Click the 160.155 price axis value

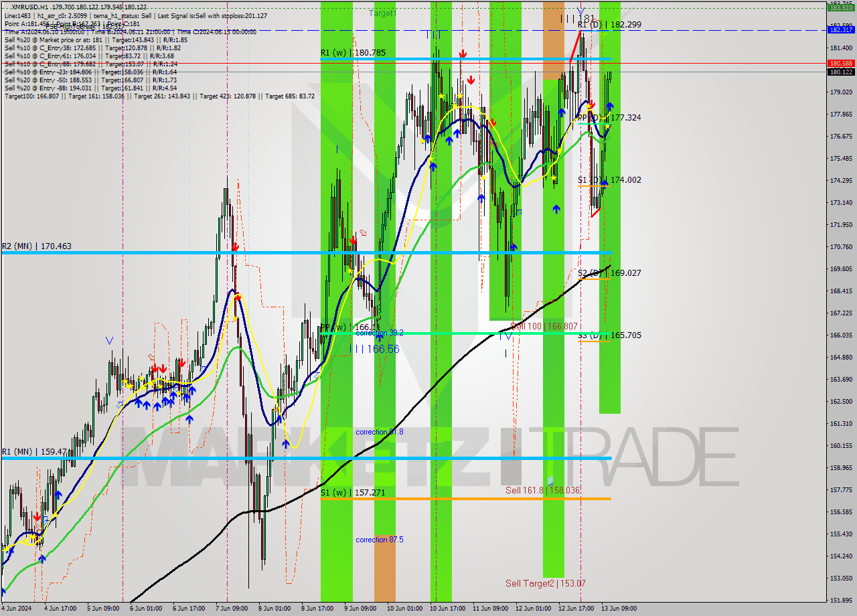(840, 445)
